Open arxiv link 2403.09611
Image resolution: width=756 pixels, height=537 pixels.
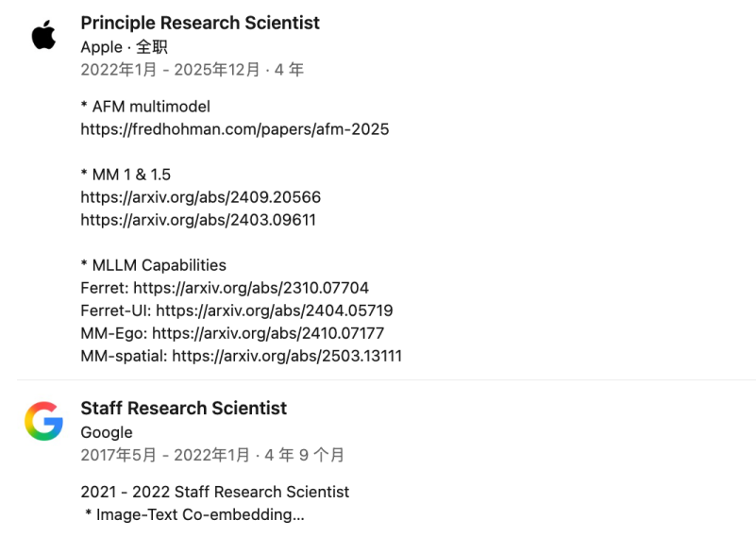click(x=200, y=220)
